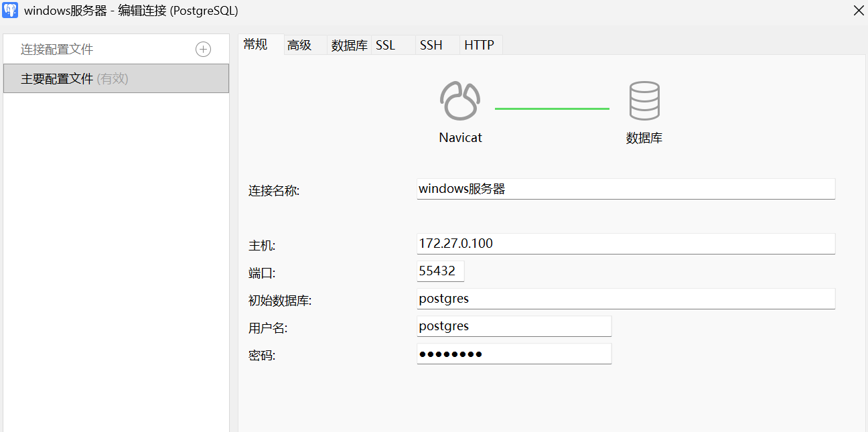Click the 连接名称 field containing windows服务器
Viewport: 868px width, 432px height.
[626, 189]
